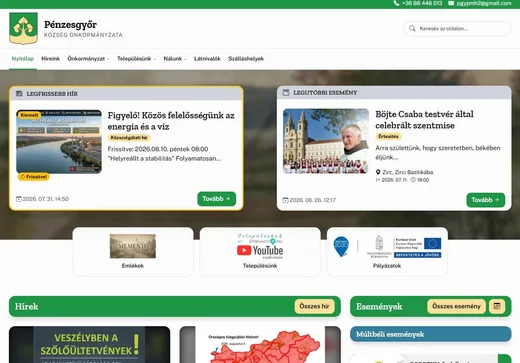Open the Látnivalók menu item
This screenshot has height=363, width=520.
(x=207, y=59)
